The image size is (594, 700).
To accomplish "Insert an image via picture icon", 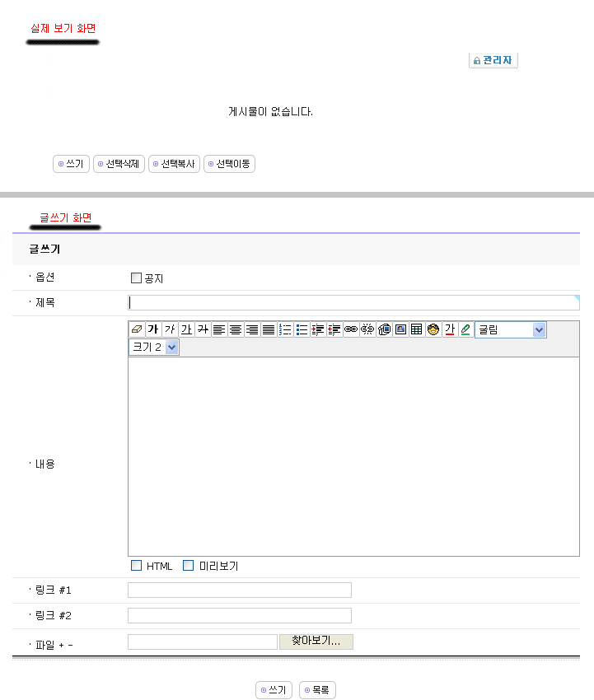I will 400,329.
